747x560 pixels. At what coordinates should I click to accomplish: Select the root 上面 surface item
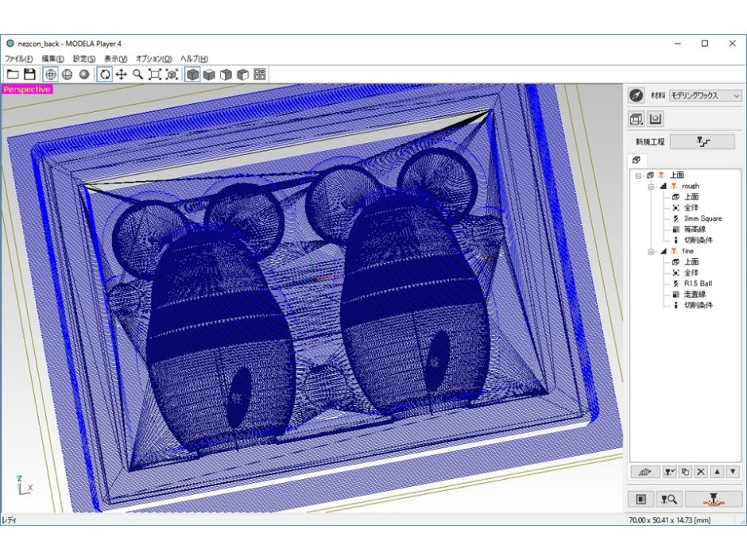pyautogui.click(x=677, y=176)
